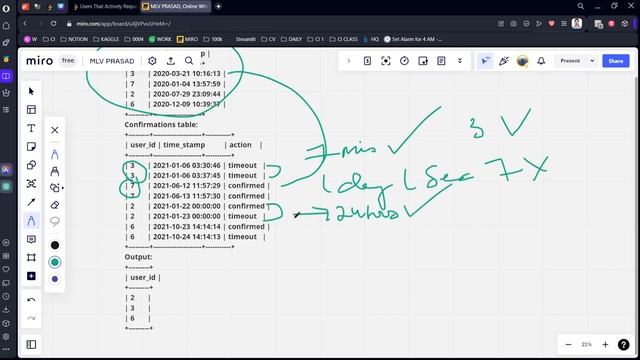Pick the black pen color
Viewport: 640px width, 360px height.
[55, 245]
